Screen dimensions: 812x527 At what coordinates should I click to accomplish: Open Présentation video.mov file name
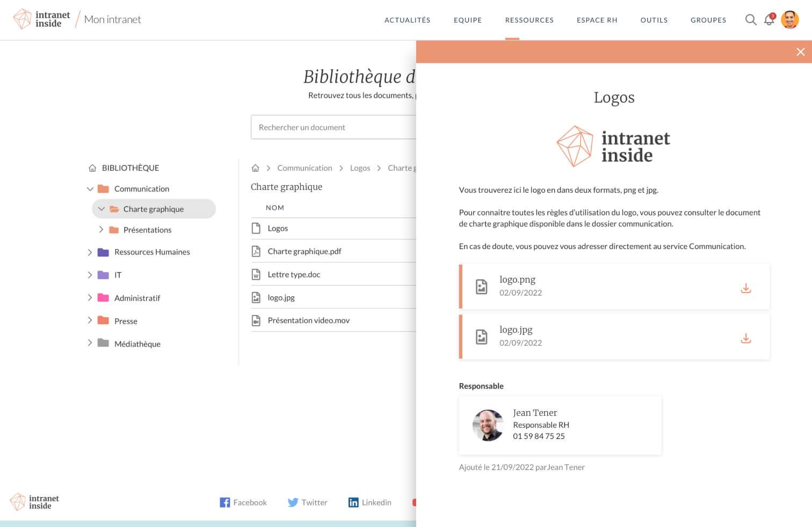(309, 320)
